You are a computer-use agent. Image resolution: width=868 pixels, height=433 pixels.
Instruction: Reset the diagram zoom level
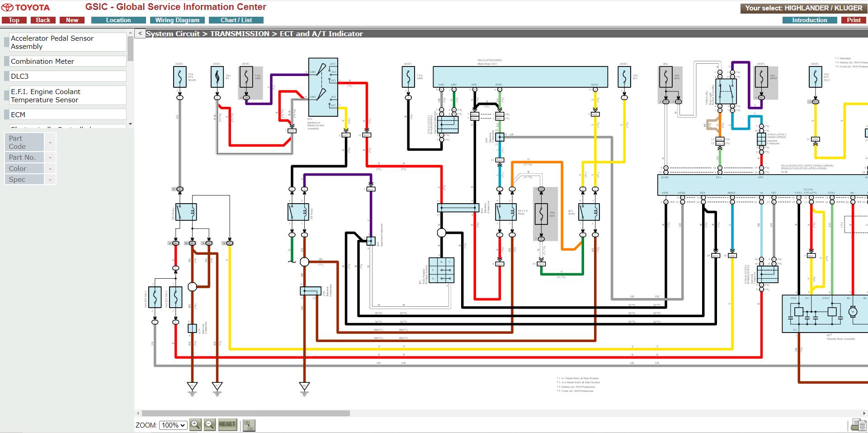pos(227,424)
